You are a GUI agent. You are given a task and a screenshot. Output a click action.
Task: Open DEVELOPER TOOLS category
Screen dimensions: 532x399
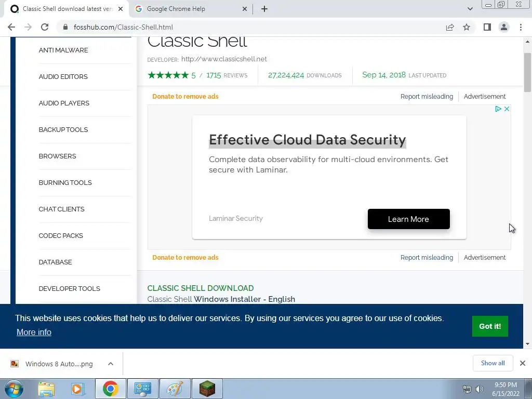point(69,288)
